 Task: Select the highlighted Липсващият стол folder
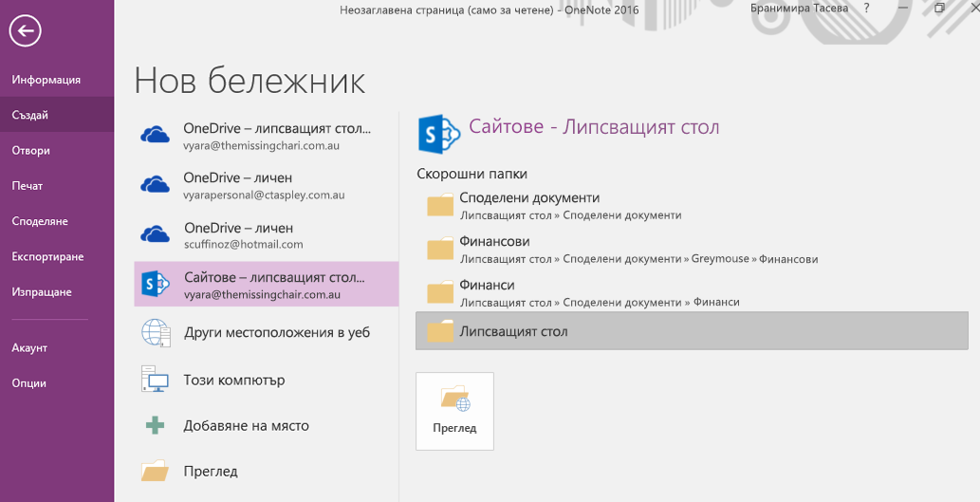[x=692, y=330]
